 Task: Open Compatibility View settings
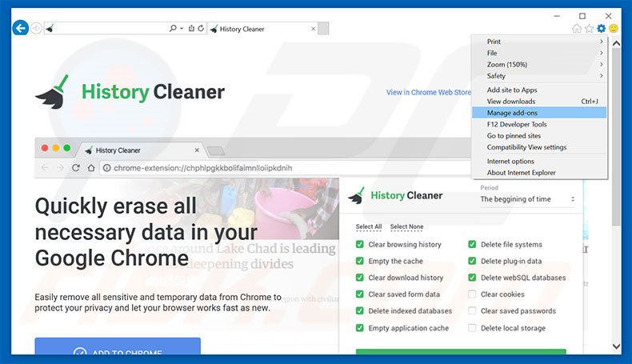pyautogui.click(x=540, y=147)
